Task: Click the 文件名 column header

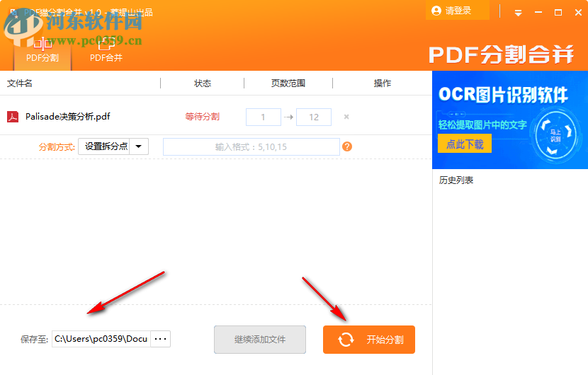Action: point(20,83)
